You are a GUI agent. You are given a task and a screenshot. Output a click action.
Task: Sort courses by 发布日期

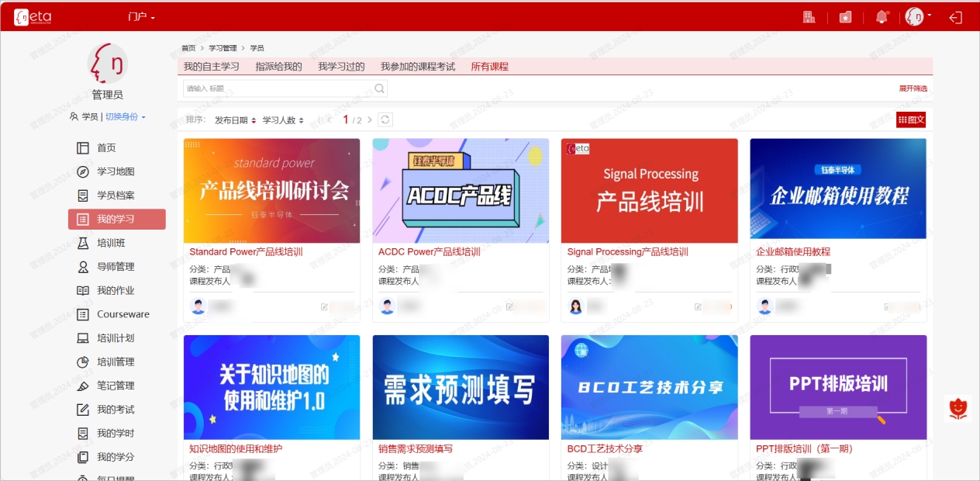236,120
